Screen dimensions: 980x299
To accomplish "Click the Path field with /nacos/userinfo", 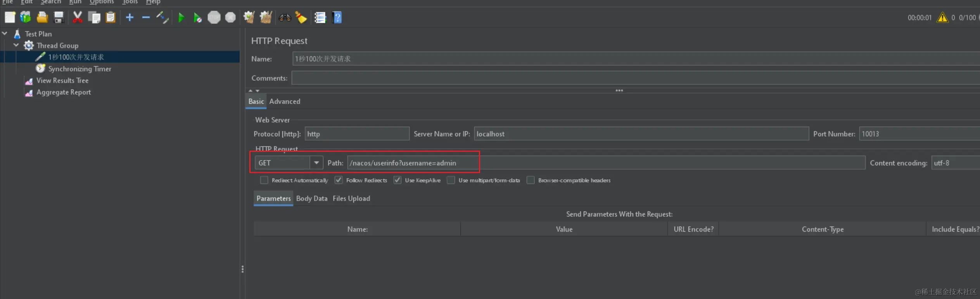I will coord(606,163).
